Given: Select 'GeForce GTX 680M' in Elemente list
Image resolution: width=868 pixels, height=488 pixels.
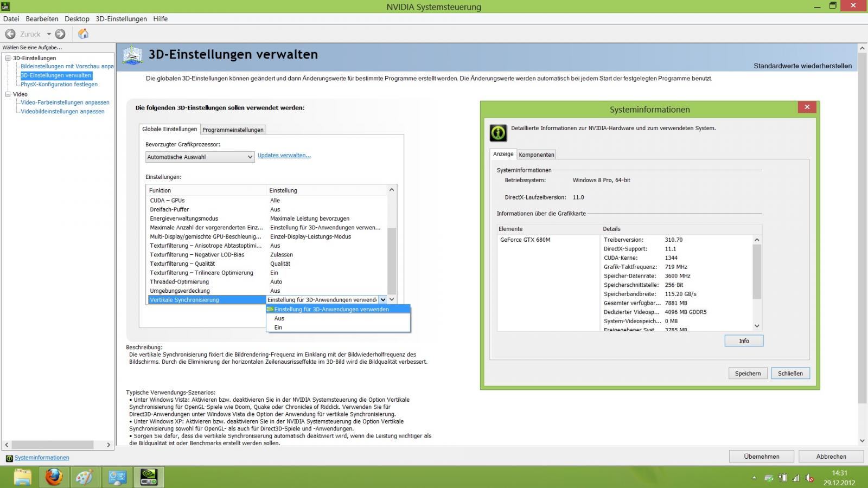Looking at the screenshot, I should click(525, 240).
